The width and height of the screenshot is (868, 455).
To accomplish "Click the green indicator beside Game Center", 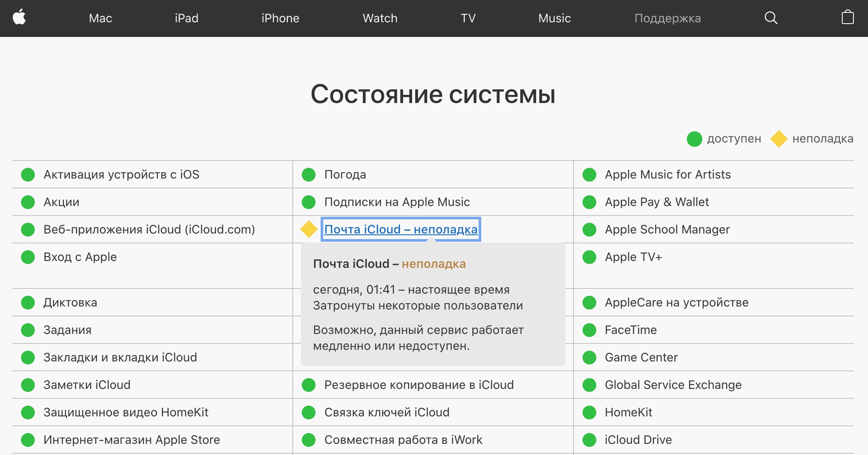I will (x=589, y=357).
